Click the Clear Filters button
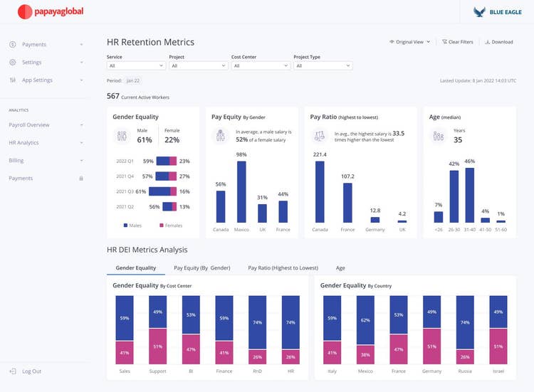The height and width of the screenshot is (392, 534). (458, 42)
